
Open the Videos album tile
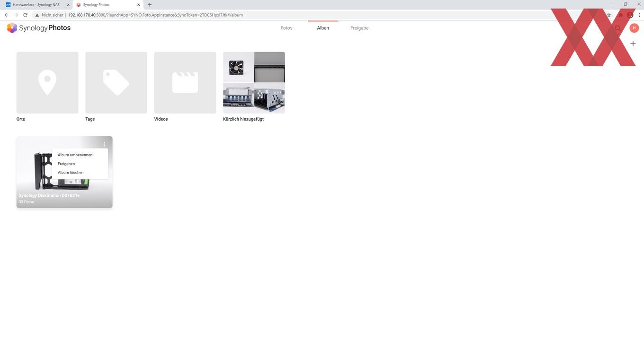185,83
